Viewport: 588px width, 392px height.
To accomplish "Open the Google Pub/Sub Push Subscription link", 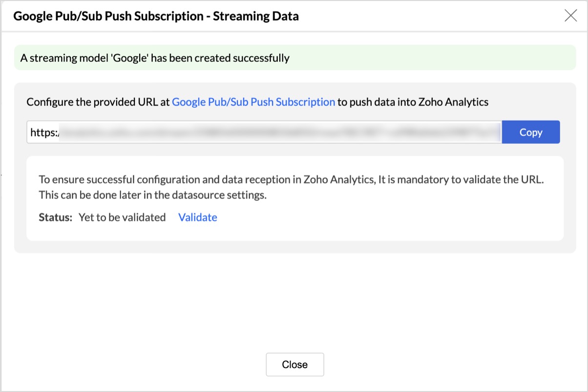I will click(253, 102).
